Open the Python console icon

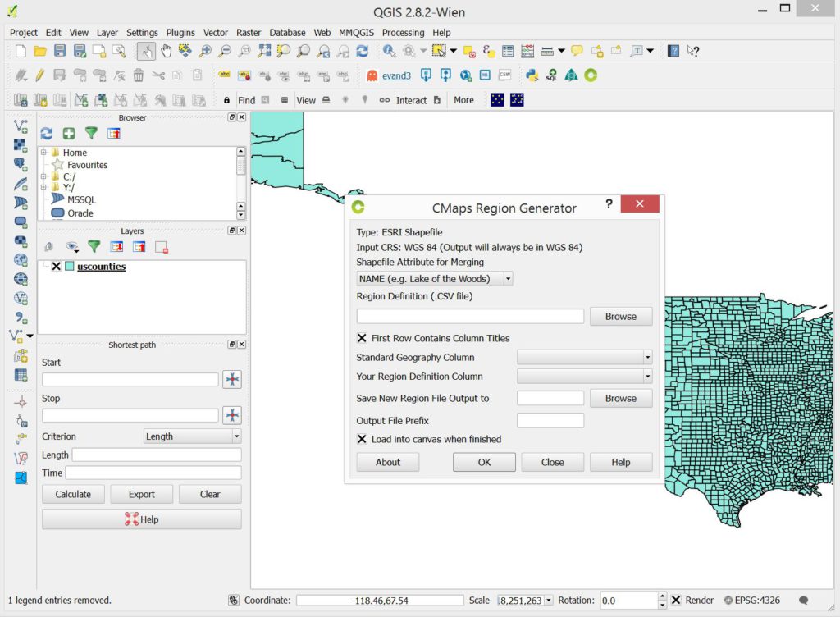532,75
